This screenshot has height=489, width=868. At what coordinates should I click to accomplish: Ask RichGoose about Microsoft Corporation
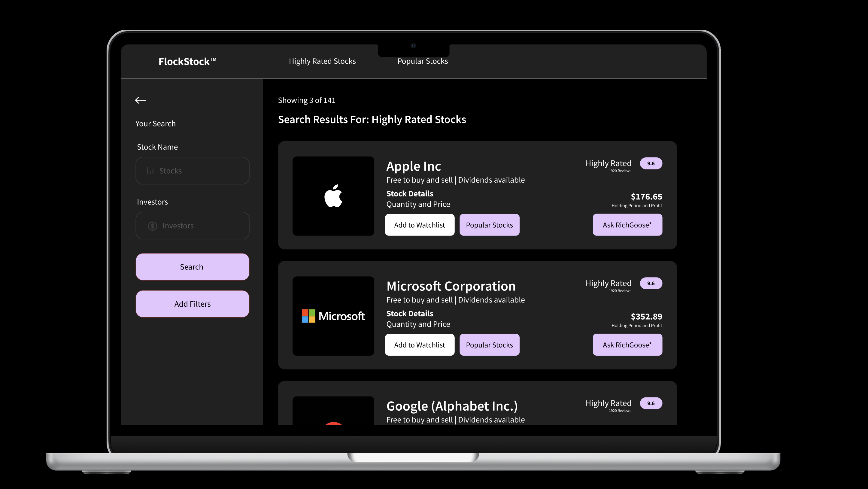(627, 345)
